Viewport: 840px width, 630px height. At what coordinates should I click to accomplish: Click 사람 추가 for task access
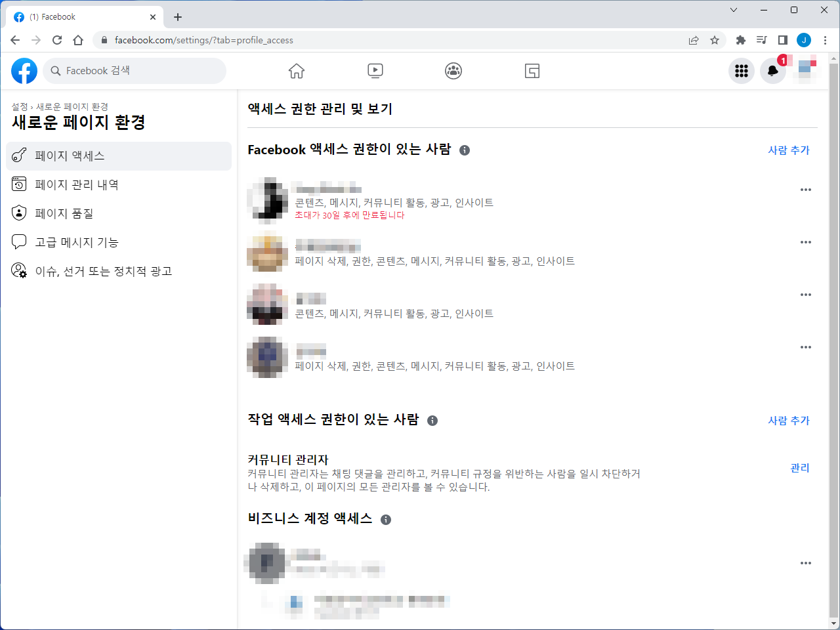[789, 421]
